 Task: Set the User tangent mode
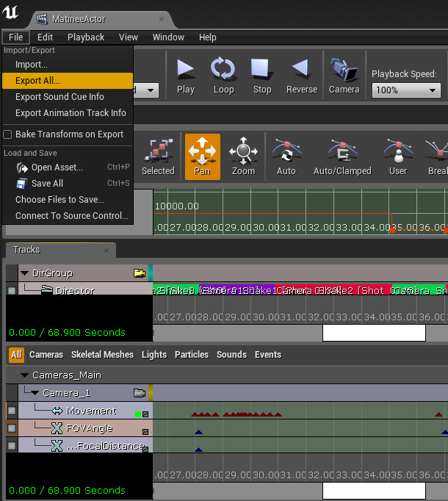(398, 156)
